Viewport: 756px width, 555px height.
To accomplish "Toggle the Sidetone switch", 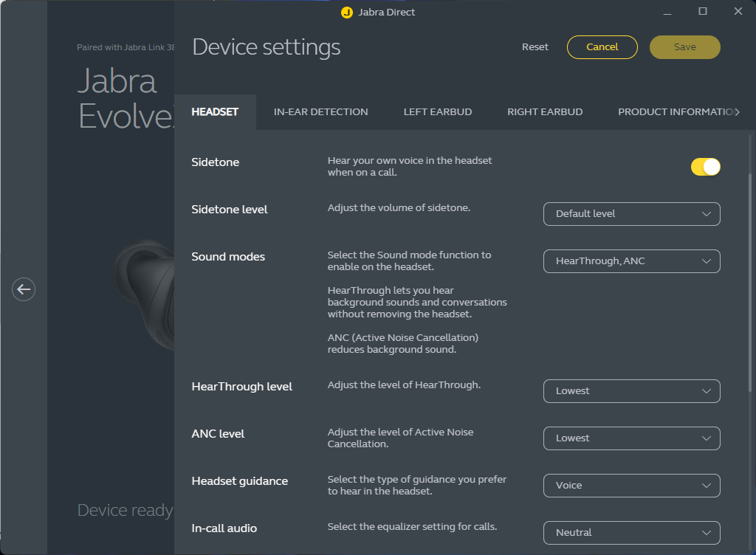I will [705, 167].
